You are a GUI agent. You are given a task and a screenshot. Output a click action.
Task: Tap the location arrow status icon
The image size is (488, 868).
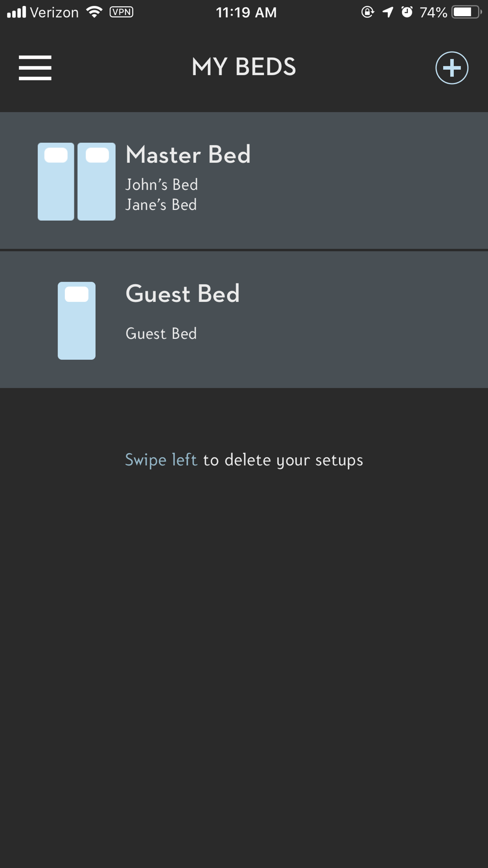tap(388, 12)
